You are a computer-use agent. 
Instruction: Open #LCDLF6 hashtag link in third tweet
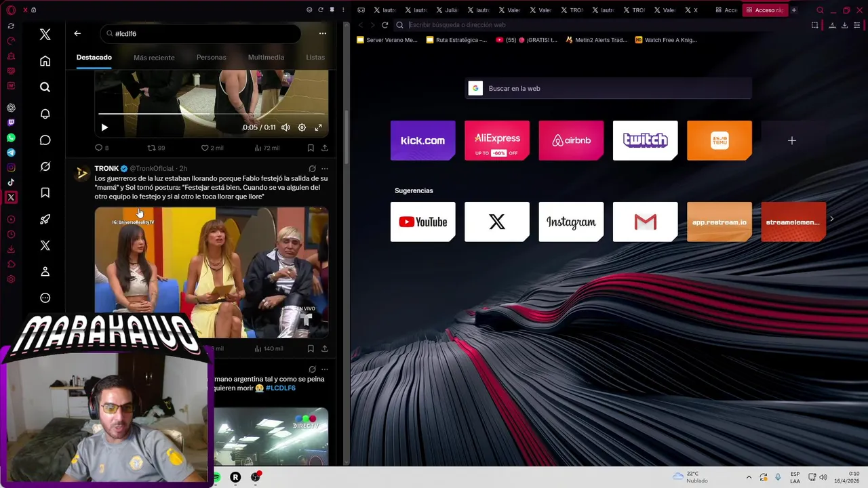coord(281,388)
